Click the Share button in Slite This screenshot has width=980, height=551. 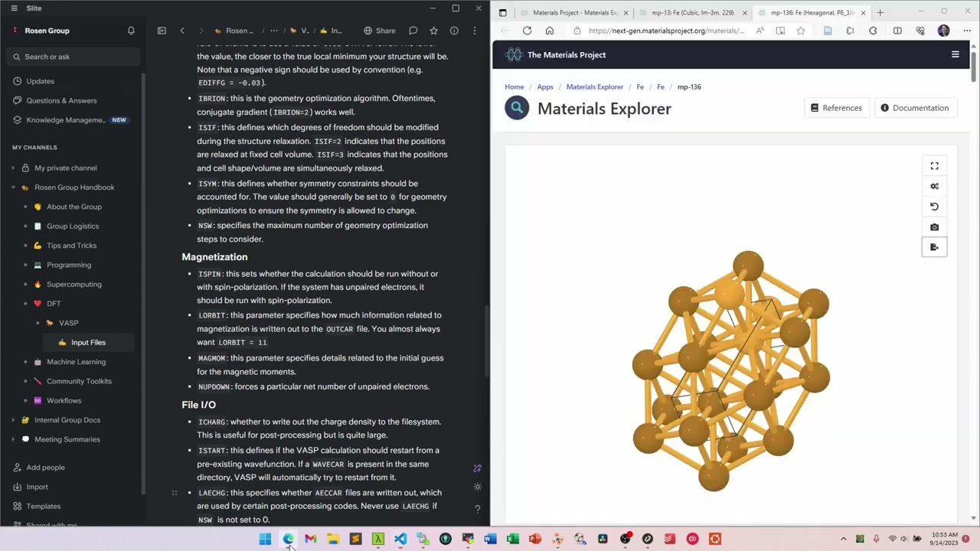(x=380, y=31)
